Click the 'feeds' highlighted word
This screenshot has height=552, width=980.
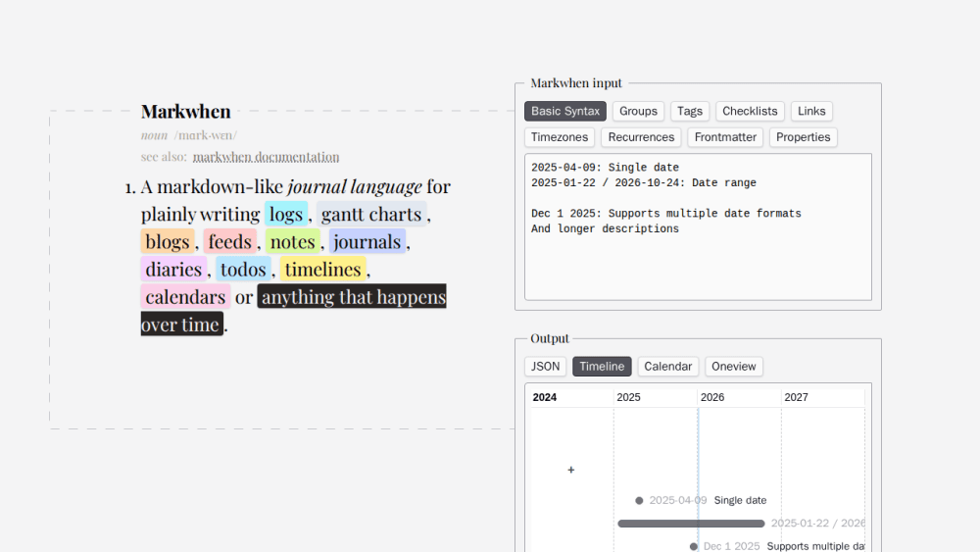click(229, 242)
